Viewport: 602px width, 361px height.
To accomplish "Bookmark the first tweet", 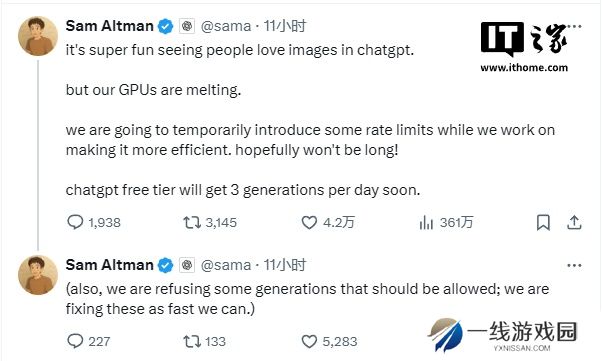I will coord(543,222).
